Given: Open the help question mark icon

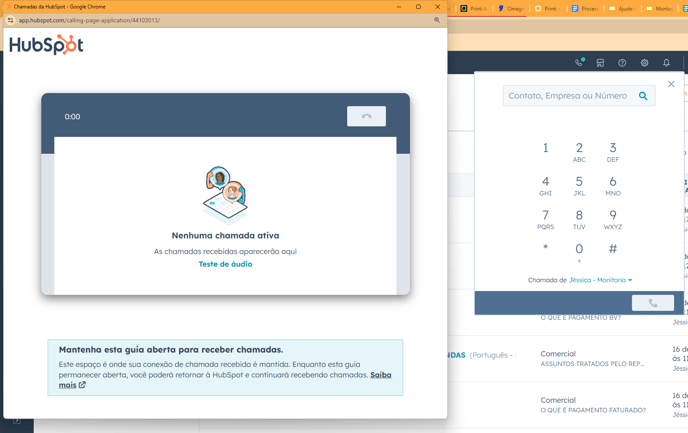Looking at the screenshot, I should pos(622,63).
